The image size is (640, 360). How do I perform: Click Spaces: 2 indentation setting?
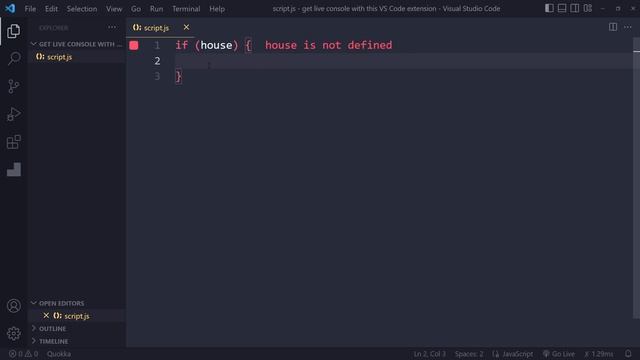pyautogui.click(x=469, y=354)
